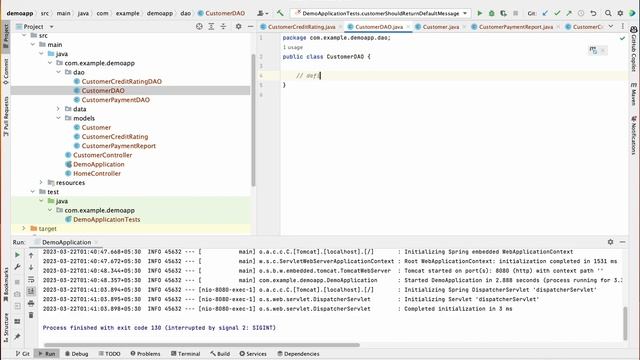Viewport: 640px width, 360px height.
Task: Show Git history with the clock icon
Action: [581, 13]
